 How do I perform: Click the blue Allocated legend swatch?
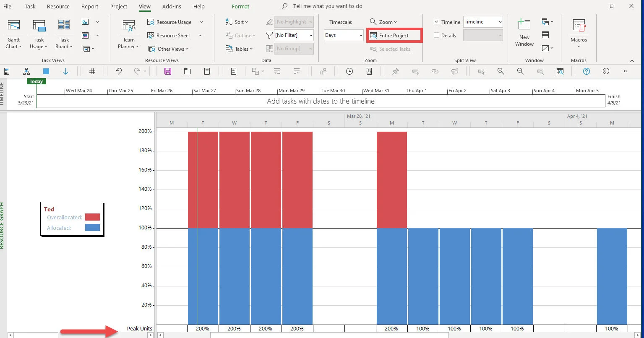click(x=92, y=228)
